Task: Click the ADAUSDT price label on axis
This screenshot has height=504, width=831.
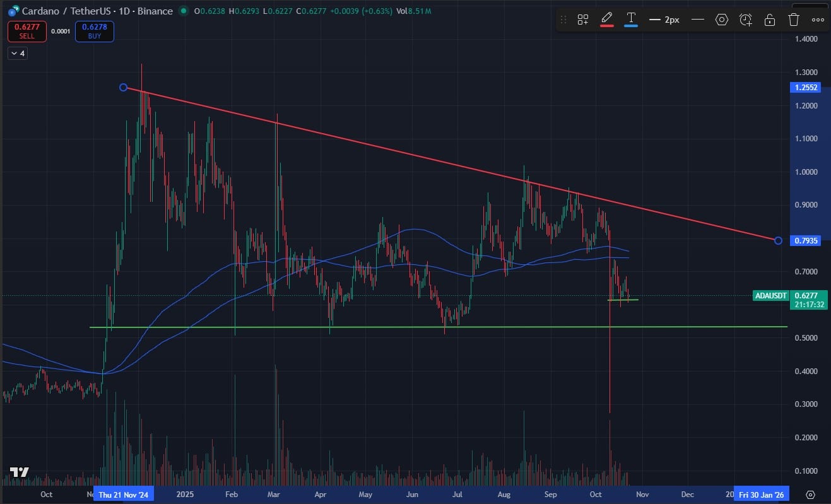Action: [x=771, y=295]
